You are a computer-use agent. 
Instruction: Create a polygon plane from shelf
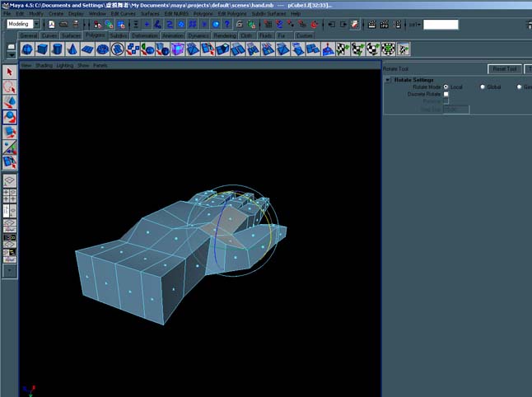pyautogui.click(x=86, y=49)
